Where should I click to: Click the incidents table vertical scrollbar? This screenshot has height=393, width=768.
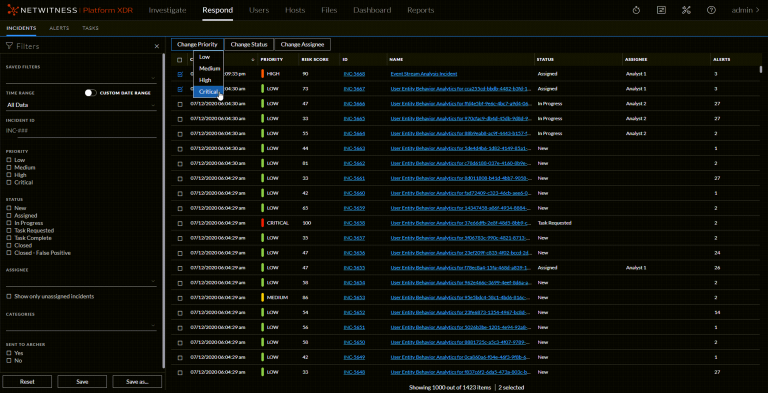pyautogui.click(x=761, y=70)
